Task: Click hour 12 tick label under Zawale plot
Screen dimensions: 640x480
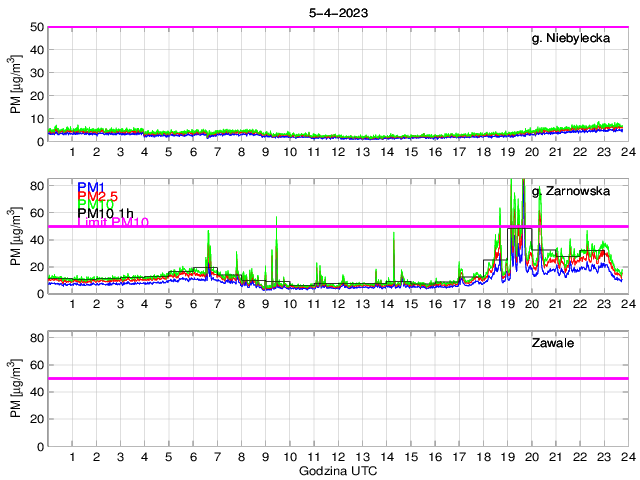Action: [338, 456]
